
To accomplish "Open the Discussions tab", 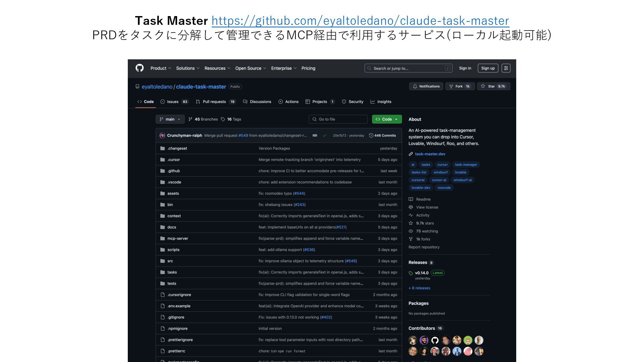I will [257, 102].
